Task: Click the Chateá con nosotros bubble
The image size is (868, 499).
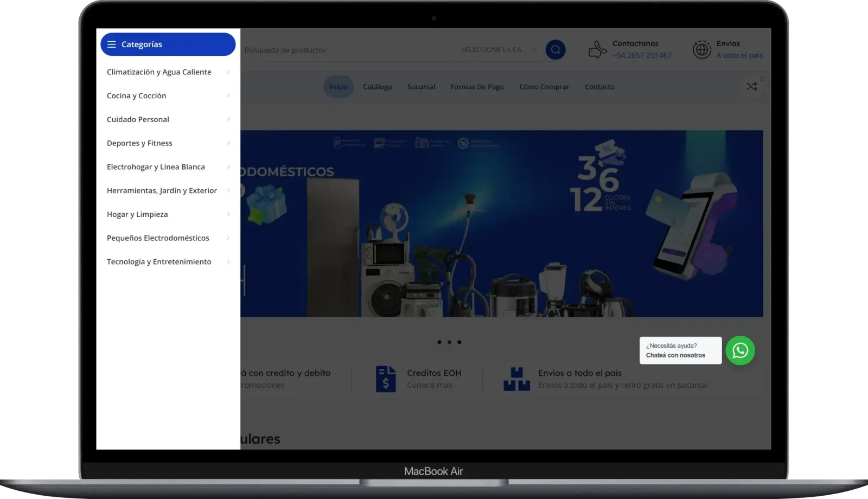Action: (680, 350)
